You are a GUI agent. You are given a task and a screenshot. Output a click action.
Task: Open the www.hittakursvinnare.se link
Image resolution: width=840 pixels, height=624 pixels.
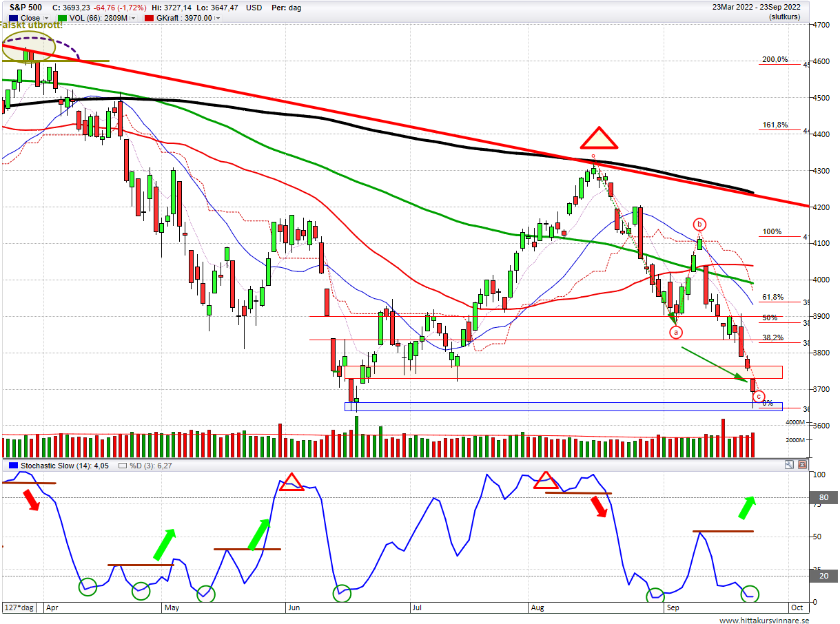point(764,620)
